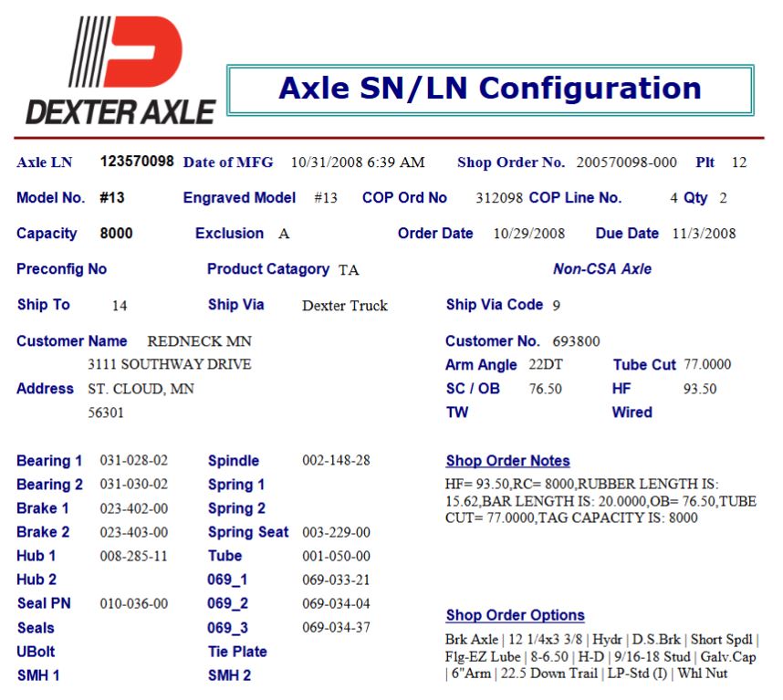Viewport: 783px width, 700px height.
Task: Select the Order Date value 10/29/2008
Action: coord(531,234)
